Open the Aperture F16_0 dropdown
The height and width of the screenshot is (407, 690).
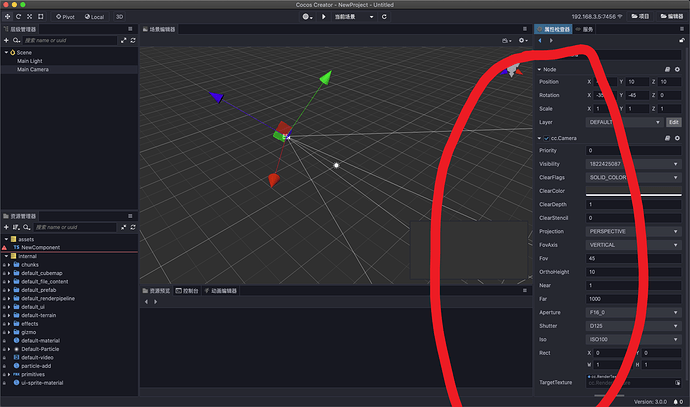pyautogui.click(x=633, y=312)
